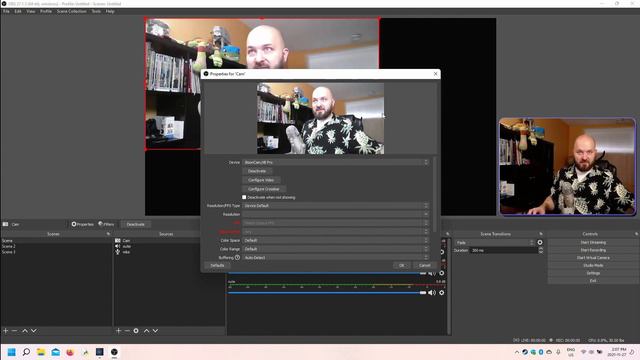Open Wi-Fi network tray icon
640x360 pixels.
583,352
